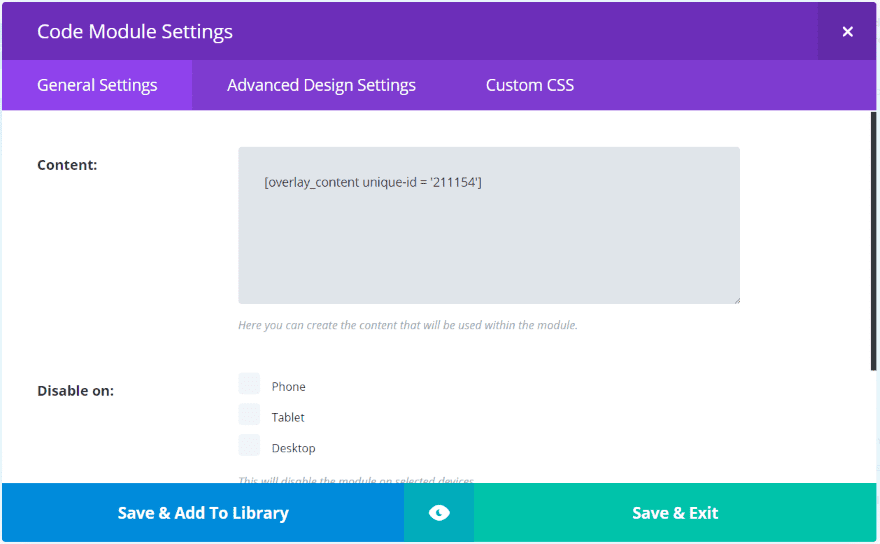The width and height of the screenshot is (880, 544).
Task: Enable the Phone disable checkbox
Action: point(249,384)
